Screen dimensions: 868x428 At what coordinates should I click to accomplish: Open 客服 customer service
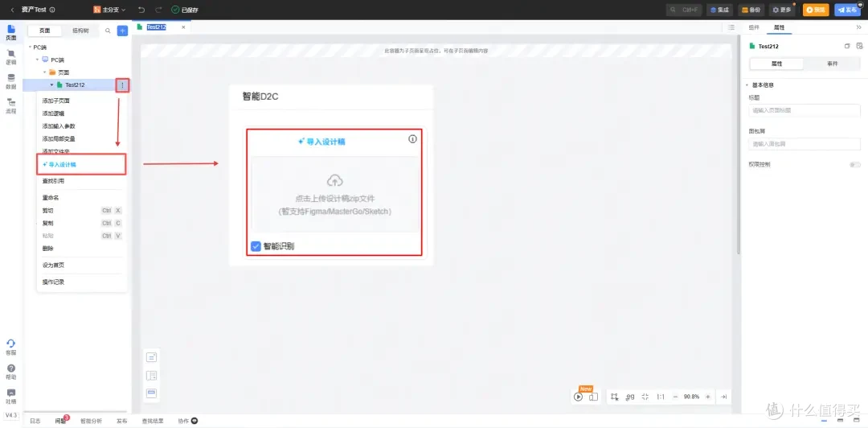pyautogui.click(x=11, y=347)
